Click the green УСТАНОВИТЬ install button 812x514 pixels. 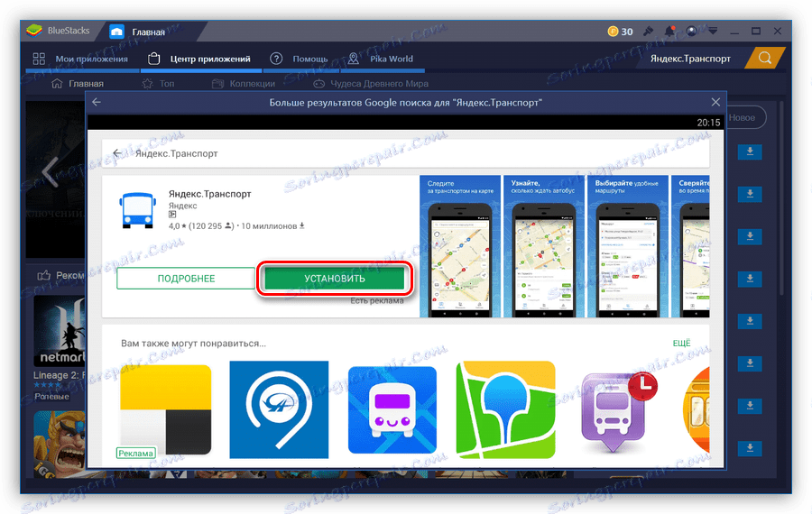(335, 279)
